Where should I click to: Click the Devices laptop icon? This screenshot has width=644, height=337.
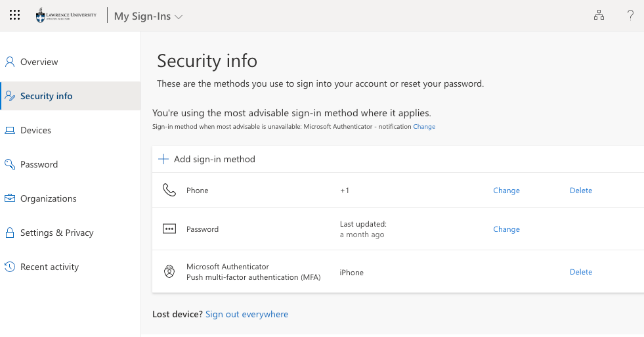(x=10, y=130)
